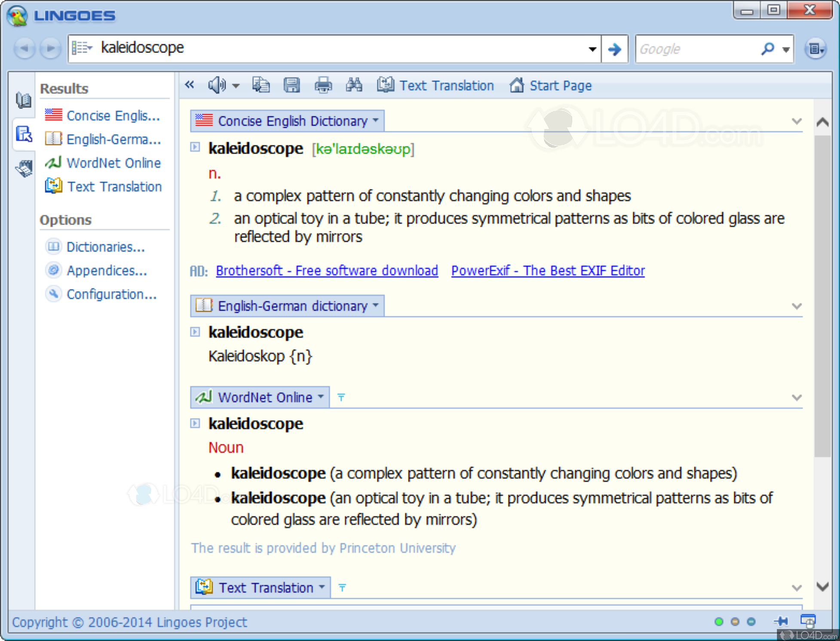The width and height of the screenshot is (840, 641).
Task: Click the printer icon
Action: click(323, 85)
